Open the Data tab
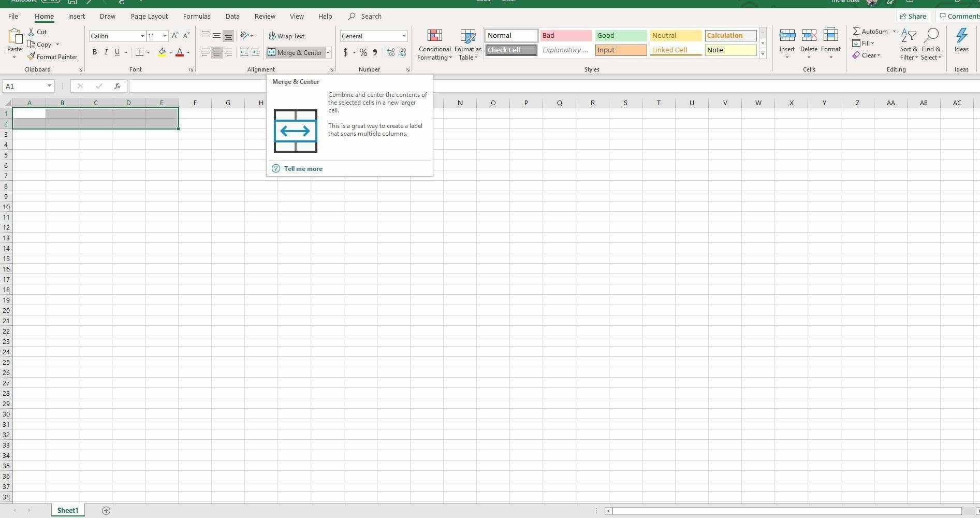Image resolution: width=980 pixels, height=518 pixels. pyautogui.click(x=232, y=17)
